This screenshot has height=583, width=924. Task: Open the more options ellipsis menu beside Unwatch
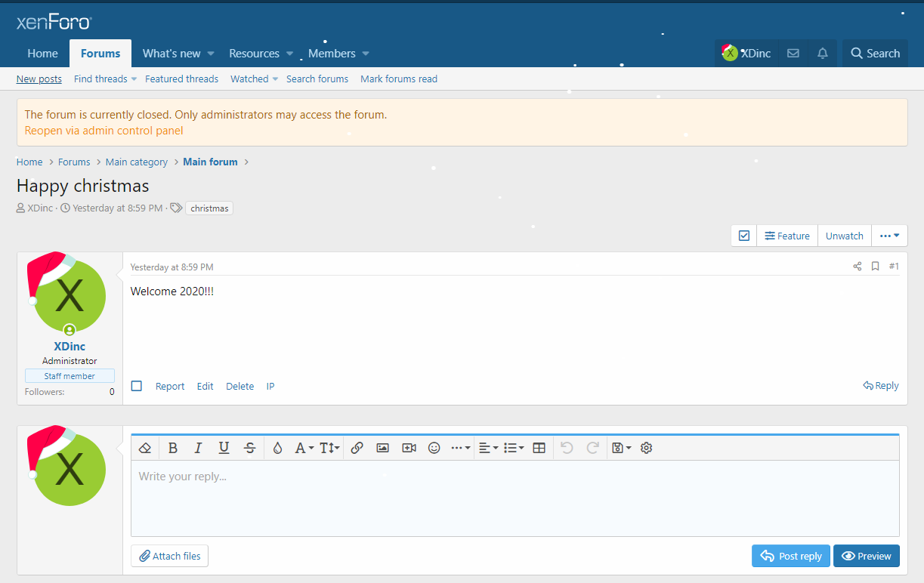pos(889,236)
